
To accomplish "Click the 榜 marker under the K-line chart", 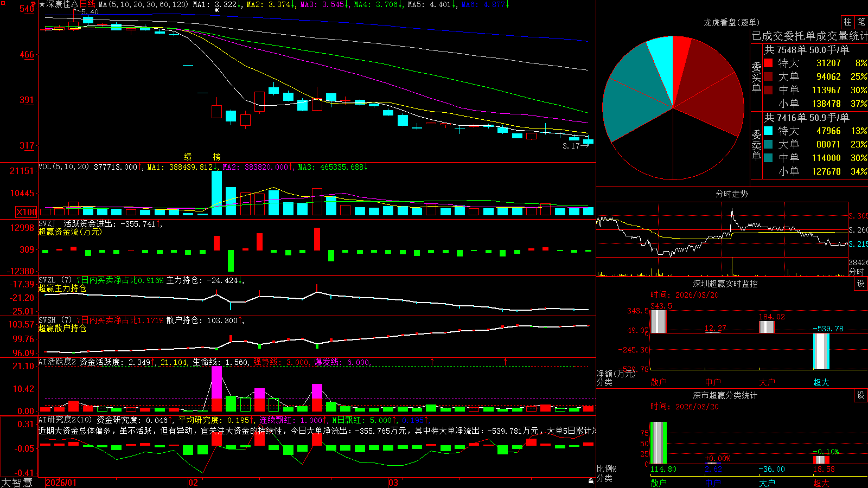I will [x=217, y=157].
